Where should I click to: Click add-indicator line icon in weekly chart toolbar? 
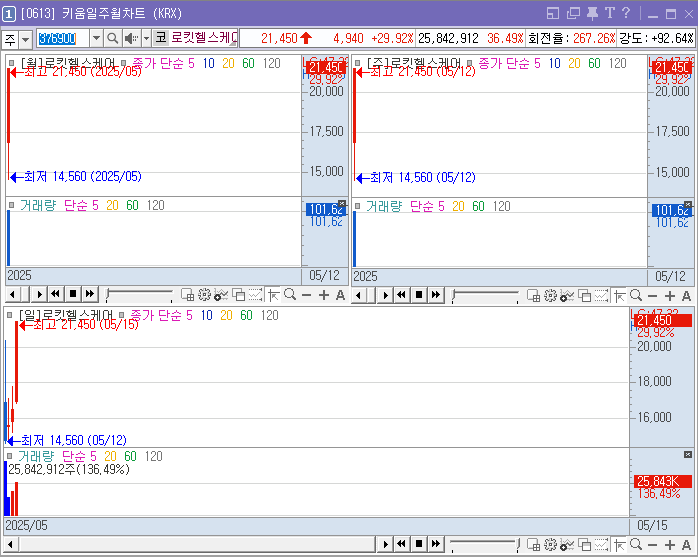tap(567, 296)
